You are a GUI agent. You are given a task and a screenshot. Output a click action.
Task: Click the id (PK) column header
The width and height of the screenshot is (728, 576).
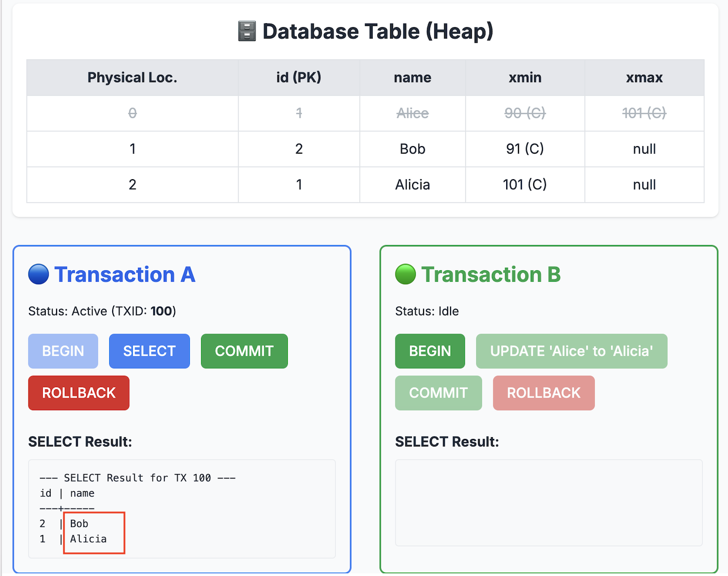point(299,78)
